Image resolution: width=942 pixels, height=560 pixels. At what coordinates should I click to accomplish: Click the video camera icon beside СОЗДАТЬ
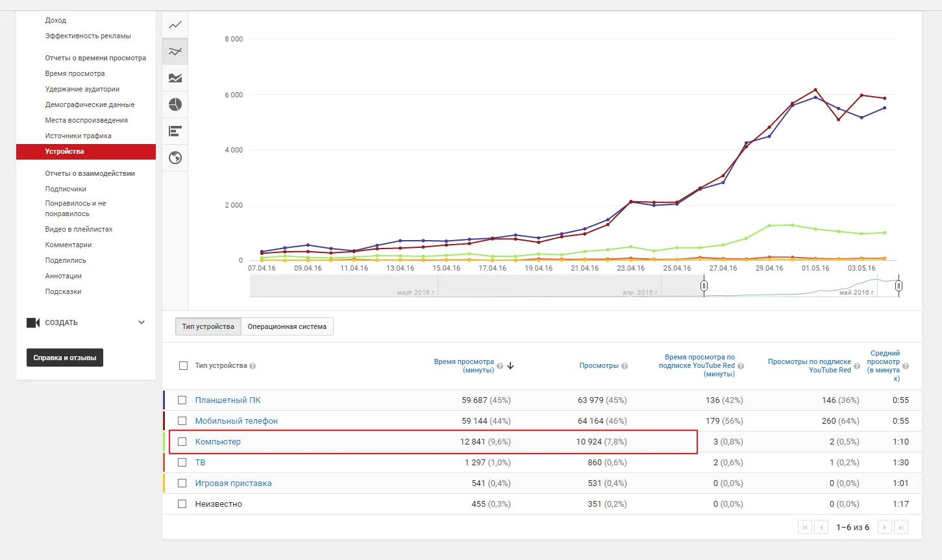(33, 323)
